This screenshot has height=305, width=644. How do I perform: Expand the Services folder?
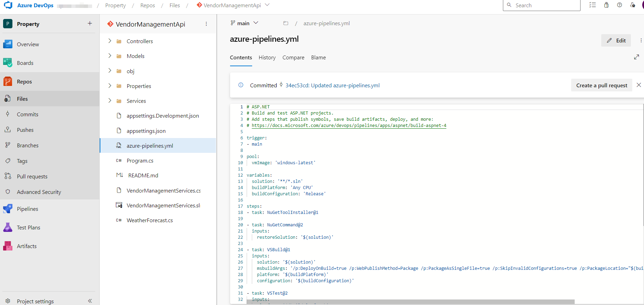(110, 100)
